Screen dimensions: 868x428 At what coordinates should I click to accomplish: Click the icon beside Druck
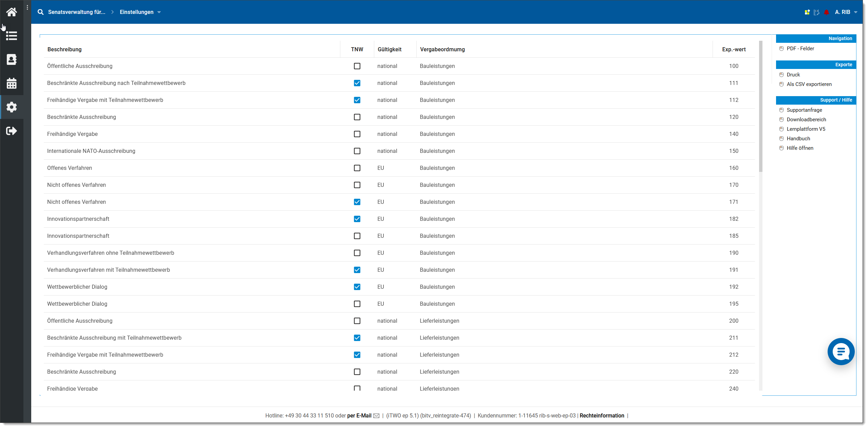(781, 75)
